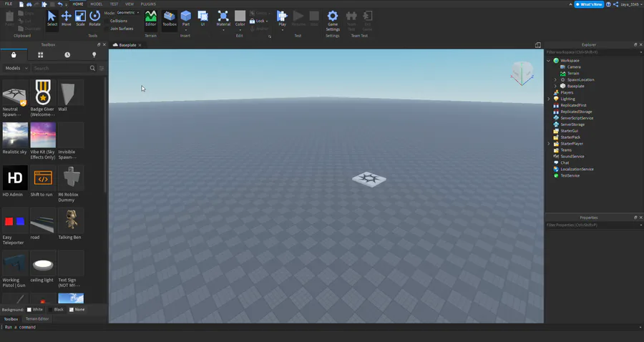Click the Color swatch in Edit group
This screenshot has height=342, width=644.
click(240, 16)
